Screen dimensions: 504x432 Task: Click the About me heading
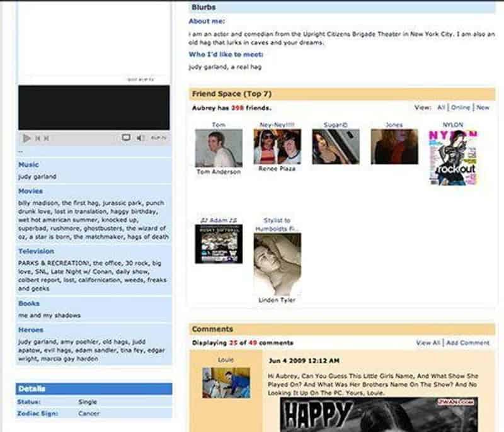[x=207, y=21]
